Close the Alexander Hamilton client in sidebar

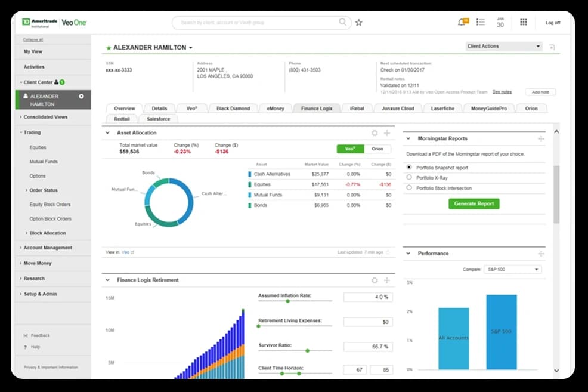click(81, 97)
